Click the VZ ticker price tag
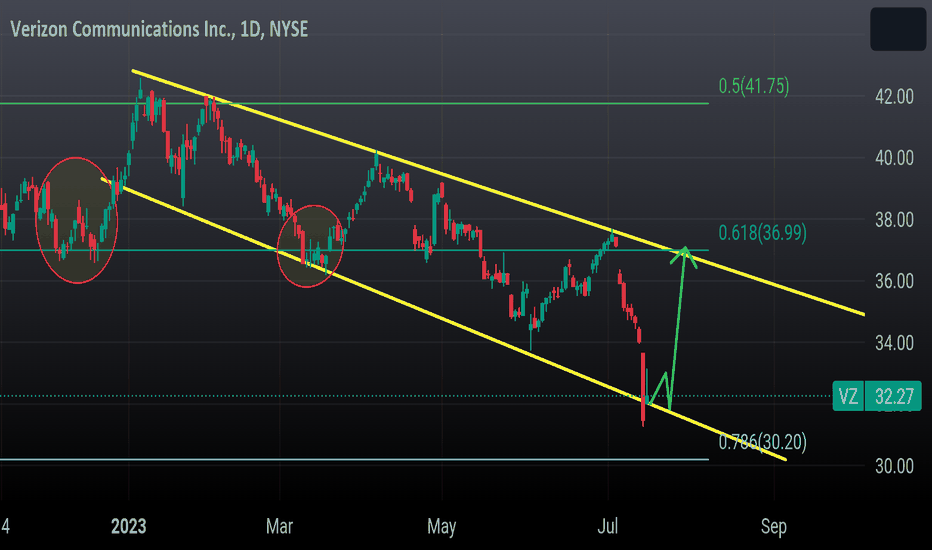This screenshot has height=550, width=932. [848, 396]
